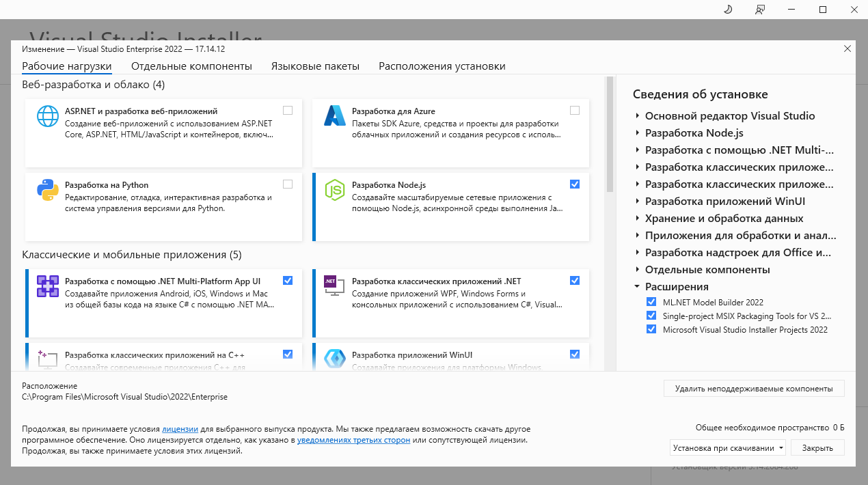Collapse the Расширения section
This screenshot has width=868, height=485.
637,287
